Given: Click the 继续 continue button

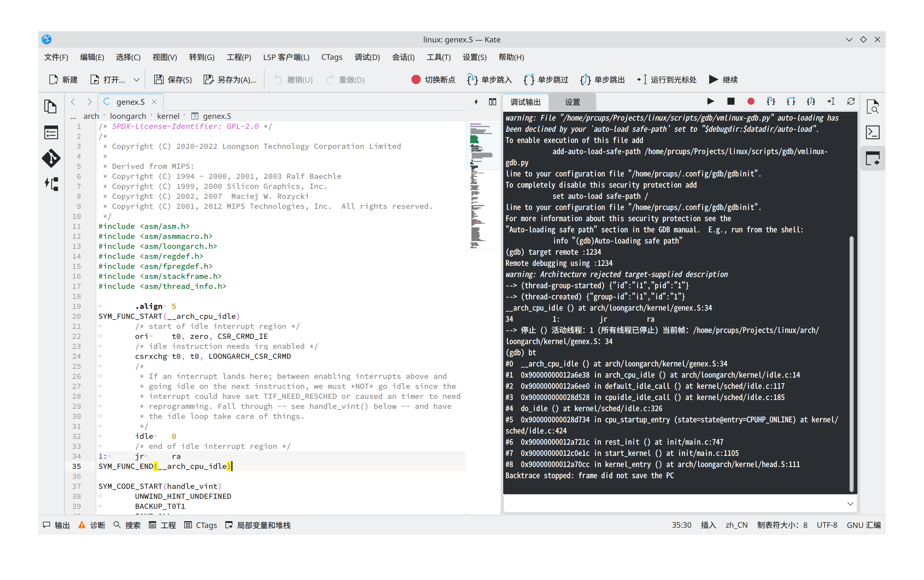Looking at the screenshot, I should (723, 79).
